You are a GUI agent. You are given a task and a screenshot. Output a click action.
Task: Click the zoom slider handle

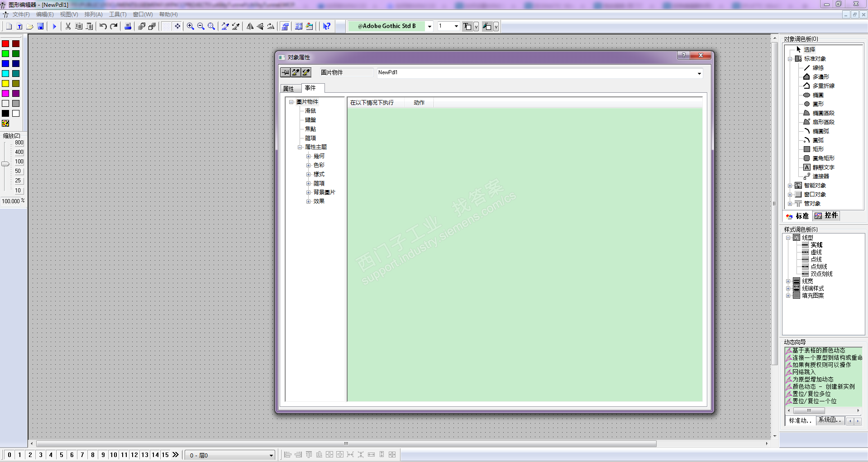pyautogui.click(x=5, y=164)
